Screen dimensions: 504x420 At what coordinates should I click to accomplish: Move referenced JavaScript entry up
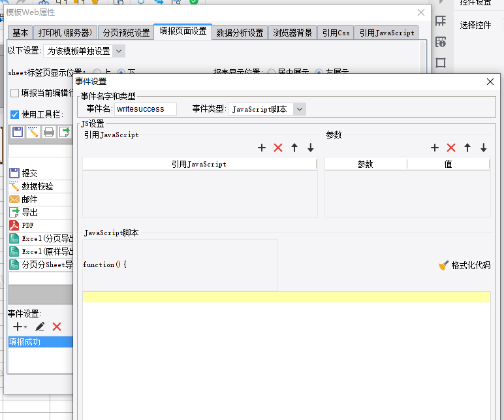click(x=294, y=148)
